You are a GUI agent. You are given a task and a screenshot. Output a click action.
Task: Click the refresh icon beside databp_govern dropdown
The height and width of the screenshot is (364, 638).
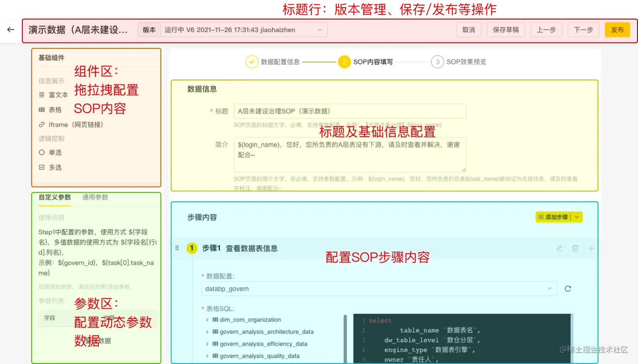(568, 289)
